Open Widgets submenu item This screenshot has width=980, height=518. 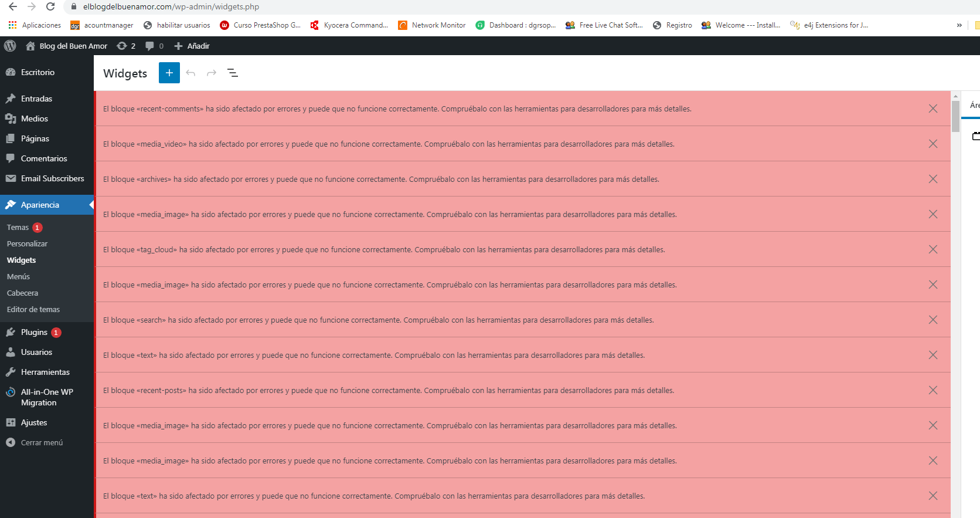coord(21,260)
